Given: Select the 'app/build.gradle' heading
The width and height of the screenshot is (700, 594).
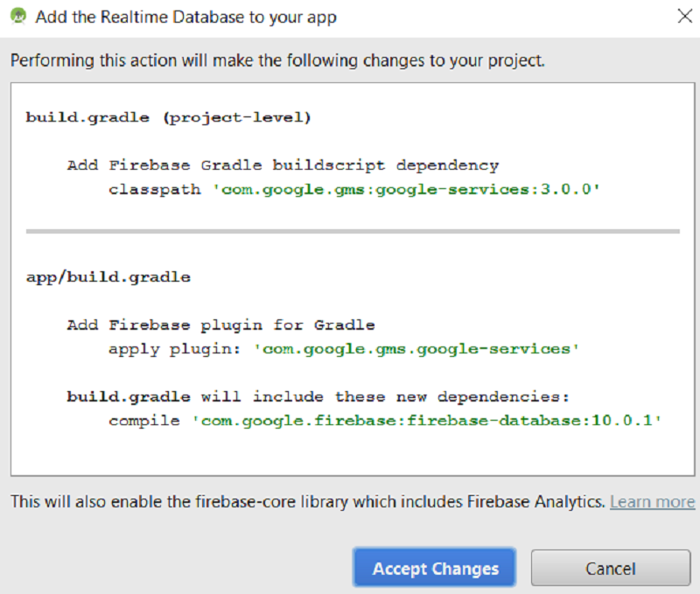Looking at the screenshot, I should (x=108, y=277).
